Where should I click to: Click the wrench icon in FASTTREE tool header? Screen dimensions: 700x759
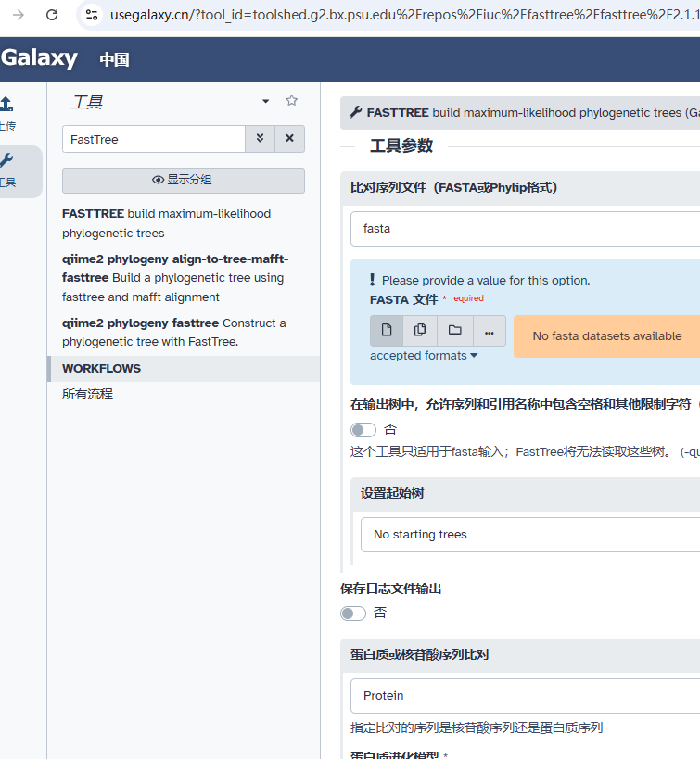(356, 112)
